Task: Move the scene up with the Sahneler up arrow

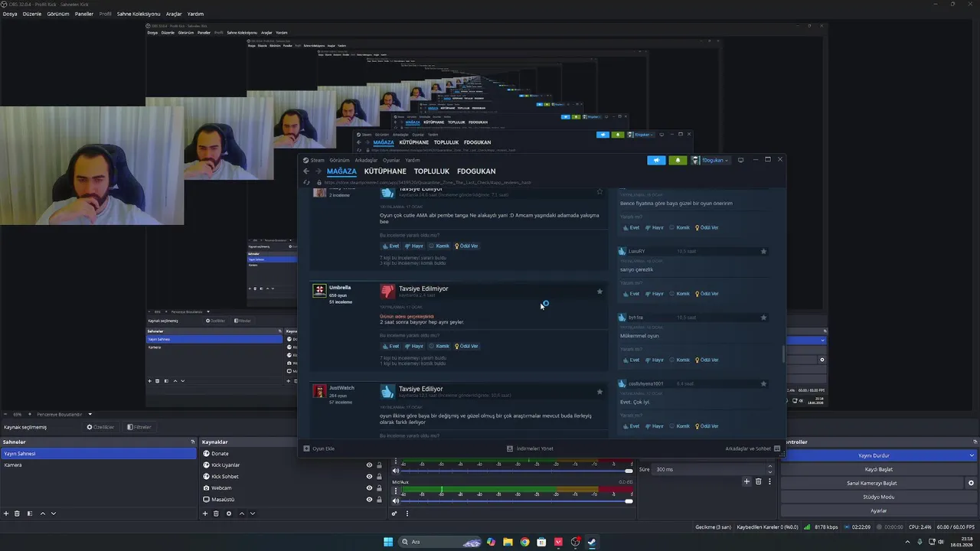Action: coord(42,514)
